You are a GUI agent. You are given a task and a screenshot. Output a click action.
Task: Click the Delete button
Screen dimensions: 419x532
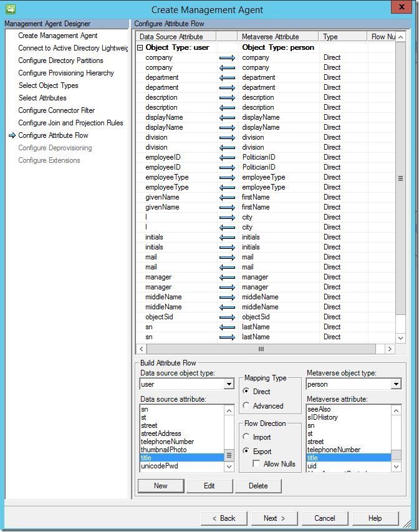[x=258, y=485]
